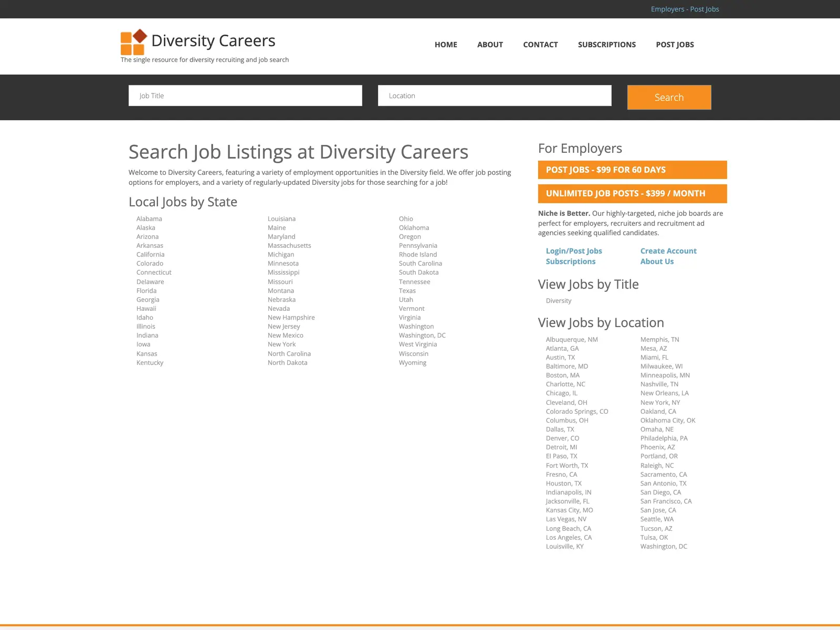Open the Employers - Post Jobs link
The height and width of the screenshot is (630, 840).
[x=685, y=9]
